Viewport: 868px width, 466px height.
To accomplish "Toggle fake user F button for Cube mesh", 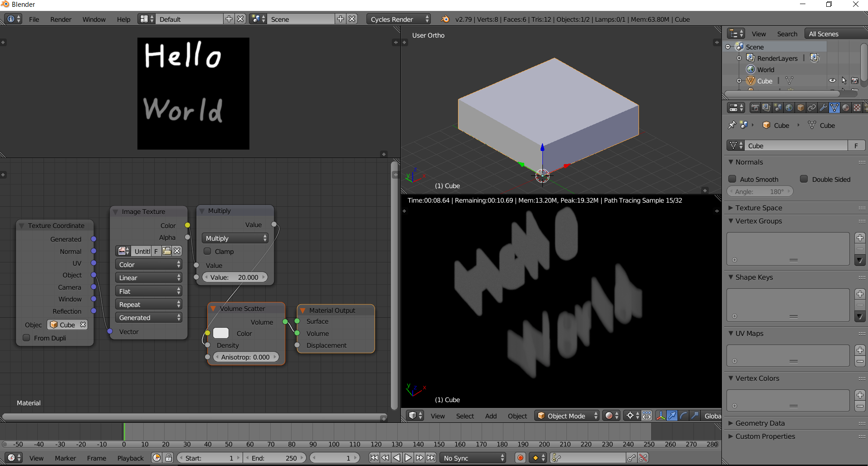I will [856, 146].
